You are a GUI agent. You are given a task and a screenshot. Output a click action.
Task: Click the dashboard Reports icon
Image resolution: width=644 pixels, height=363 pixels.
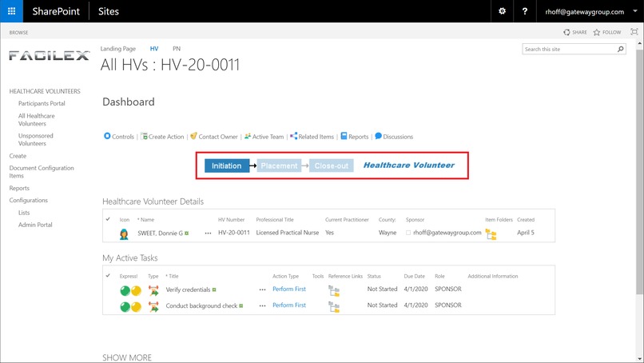[344, 136]
